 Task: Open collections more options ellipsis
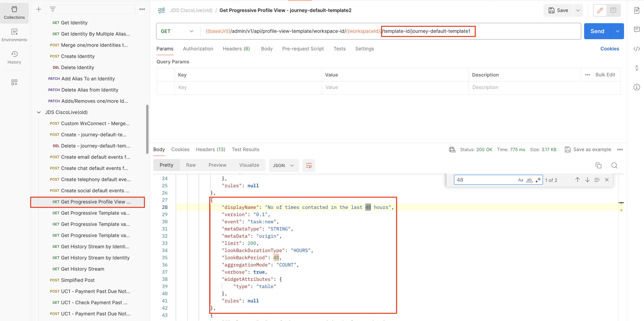[142, 9]
